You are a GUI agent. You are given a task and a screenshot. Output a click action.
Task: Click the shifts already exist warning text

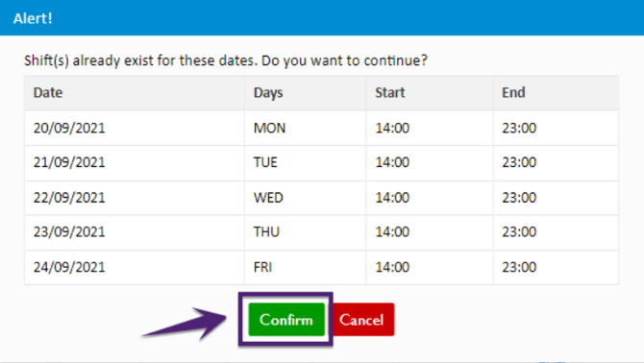(x=226, y=60)
